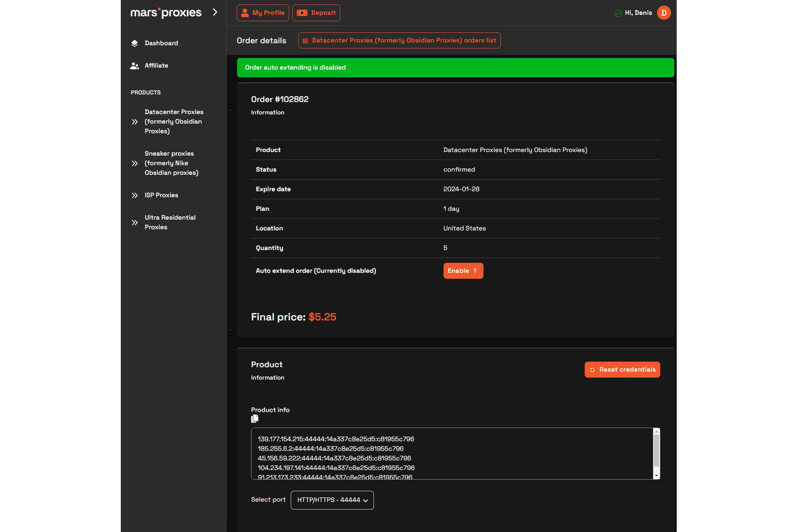The width and height of the screenshot is (798, 532).
Task: Click the 'Order details' page title
Action: click(262, 40)
